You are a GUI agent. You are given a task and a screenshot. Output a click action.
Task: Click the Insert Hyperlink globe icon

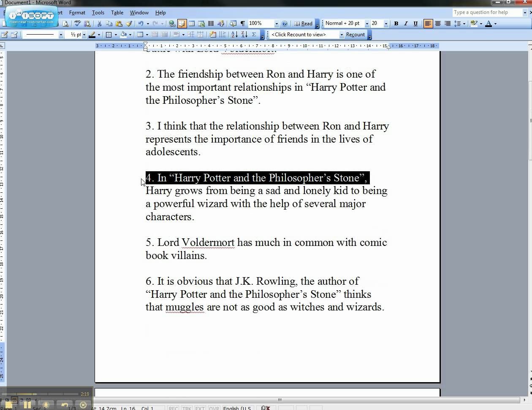(172, 24)
